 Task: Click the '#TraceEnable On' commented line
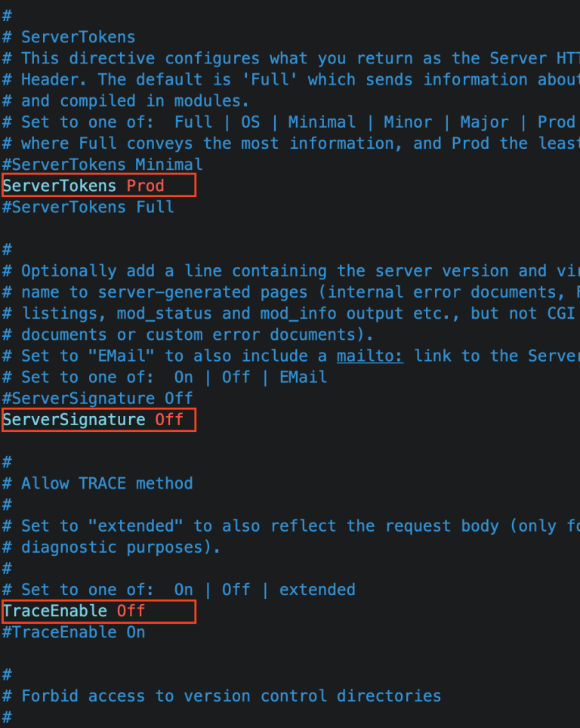pos(74,632)
